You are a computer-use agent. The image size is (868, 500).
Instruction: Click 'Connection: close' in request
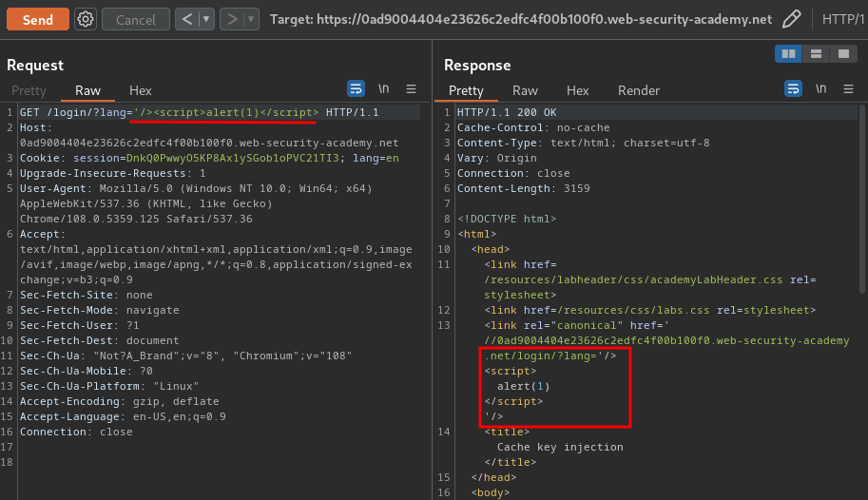click(x=76, y=432)
